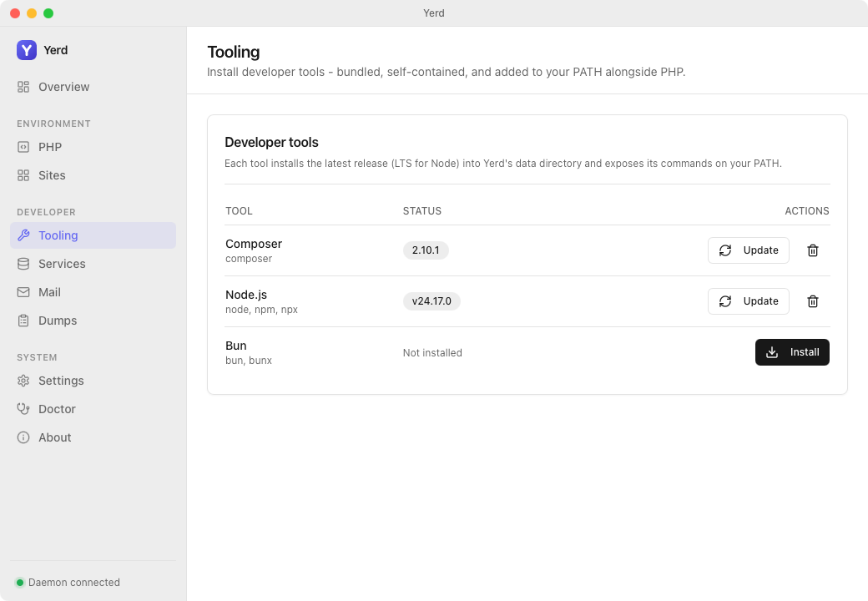The image size is (868, 601).
Task: Select Tooling in the sidebar
Action: (93, 235)
